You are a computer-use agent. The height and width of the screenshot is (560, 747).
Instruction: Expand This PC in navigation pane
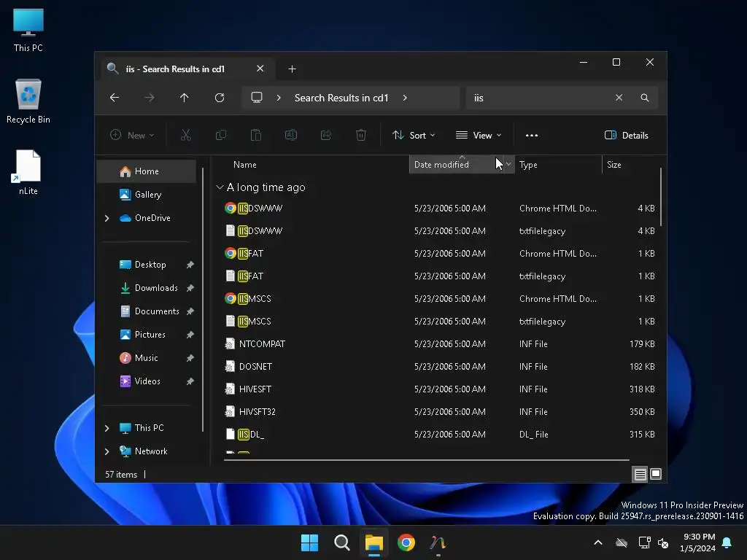pyautogui.click(x=107, y=428)
